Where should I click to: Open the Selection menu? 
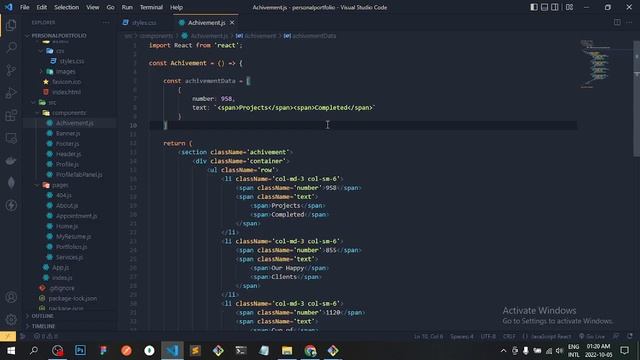67,7
